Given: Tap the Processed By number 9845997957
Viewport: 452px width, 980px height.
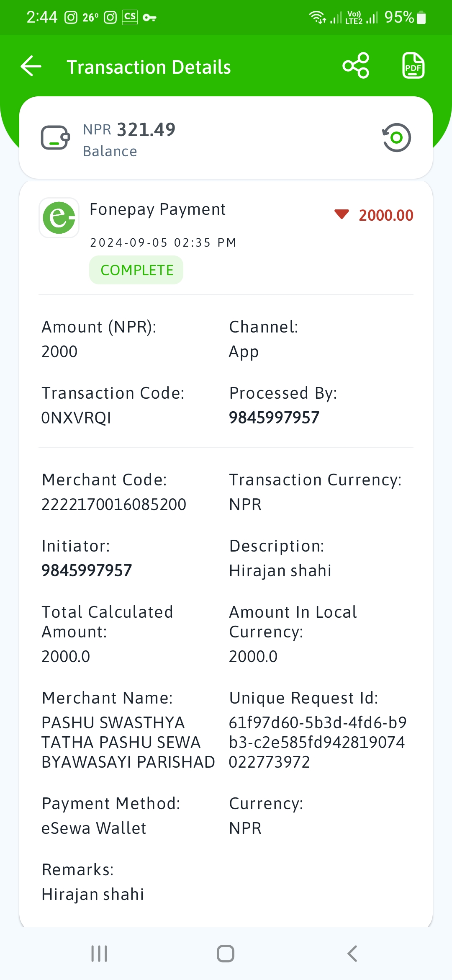Looking at the screenshot, I should click(x=274, y=418).
